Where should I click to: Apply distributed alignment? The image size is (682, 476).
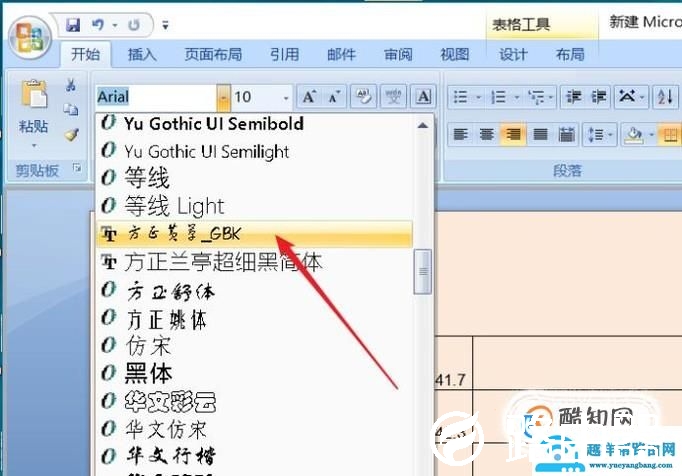point(566,134)
